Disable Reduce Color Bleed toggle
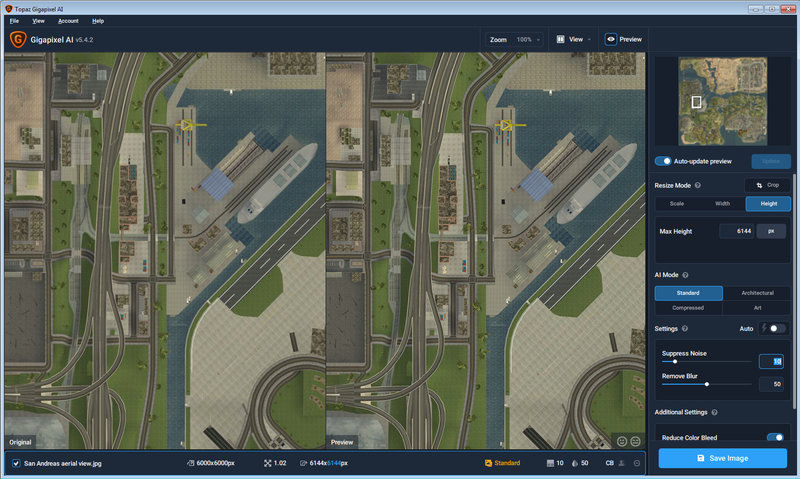 (776, 438)
